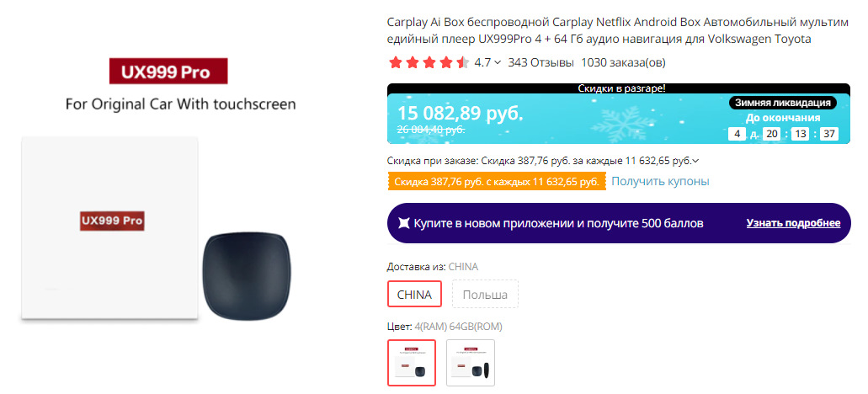
Task: Choose Польша as shipping origin
Action: click(x=486, y=294)
